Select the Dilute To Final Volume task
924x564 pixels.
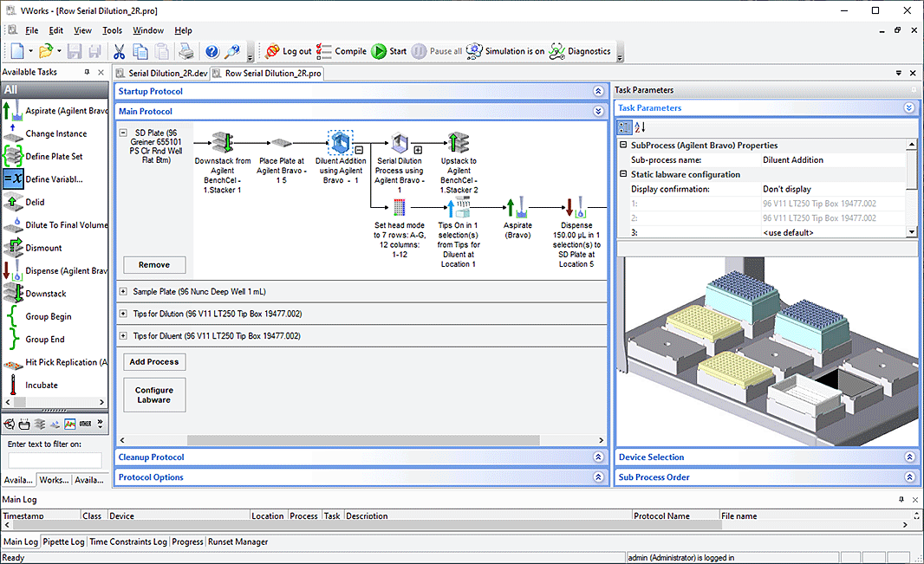coord(55,225)
